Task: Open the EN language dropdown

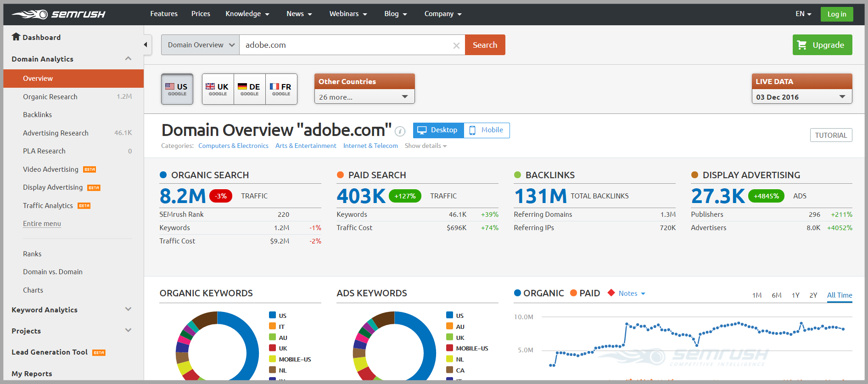Action: pyautogui.click(x=803, y=14)
